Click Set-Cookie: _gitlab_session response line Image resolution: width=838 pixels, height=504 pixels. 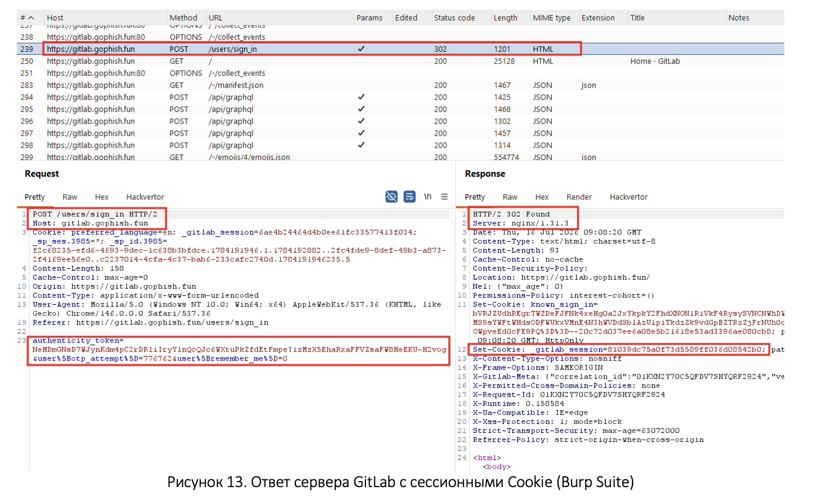[620, 350]
